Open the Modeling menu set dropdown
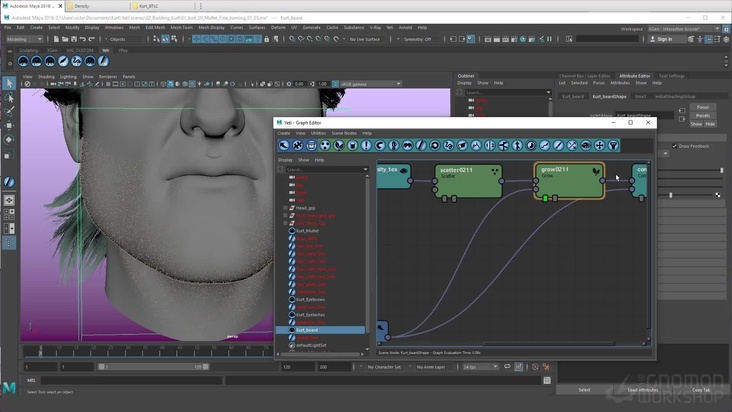 pyautogui.click(x=27, y=39)
